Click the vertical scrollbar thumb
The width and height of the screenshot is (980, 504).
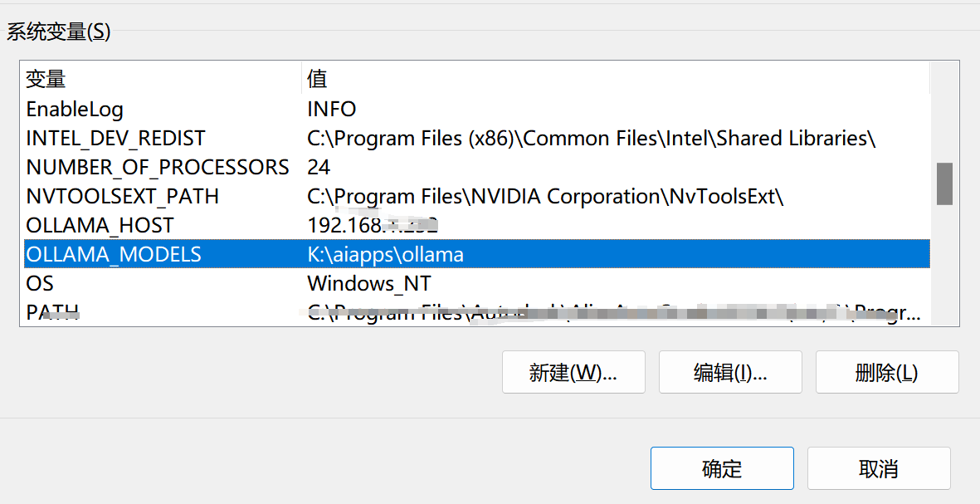[944, 183]
